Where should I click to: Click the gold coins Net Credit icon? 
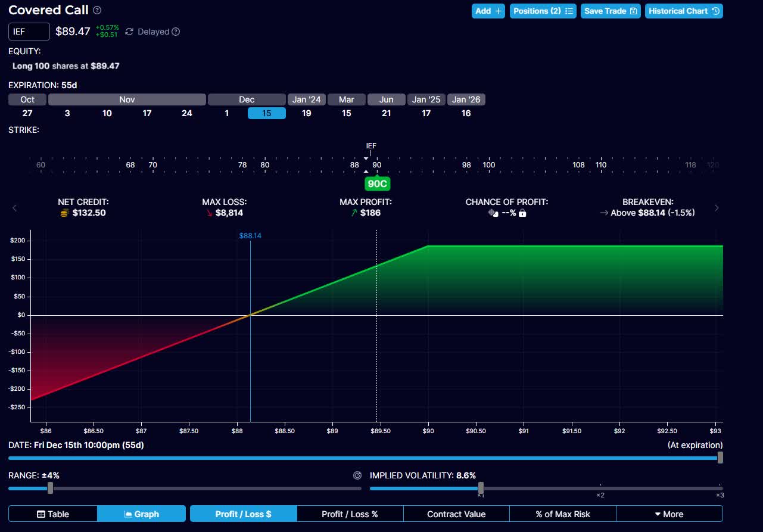tap(64, 213)
